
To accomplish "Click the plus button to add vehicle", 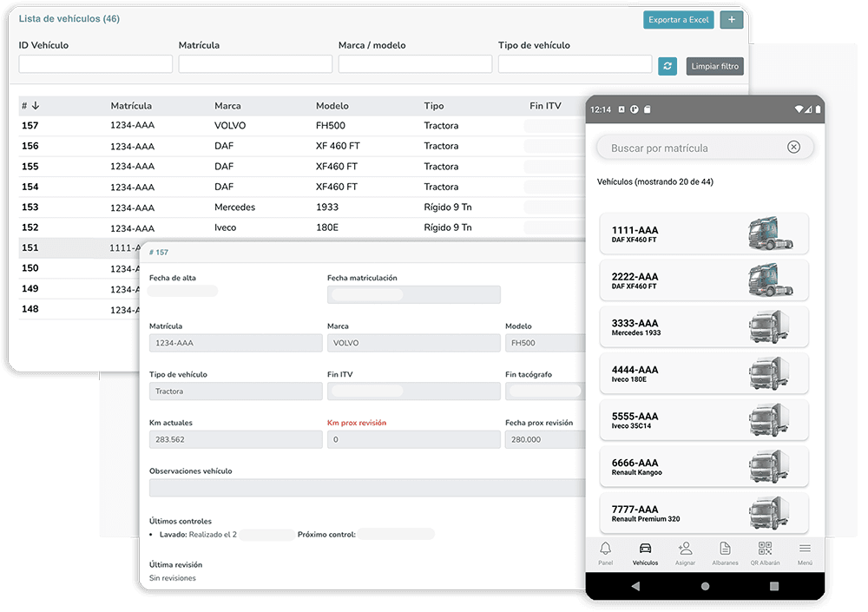I will click(731, 19).
